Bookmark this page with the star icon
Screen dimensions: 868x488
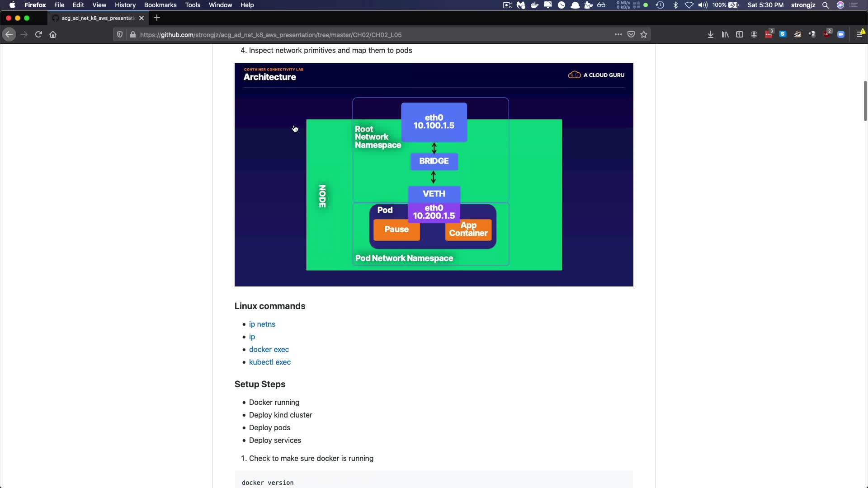(x=644, y=34)
